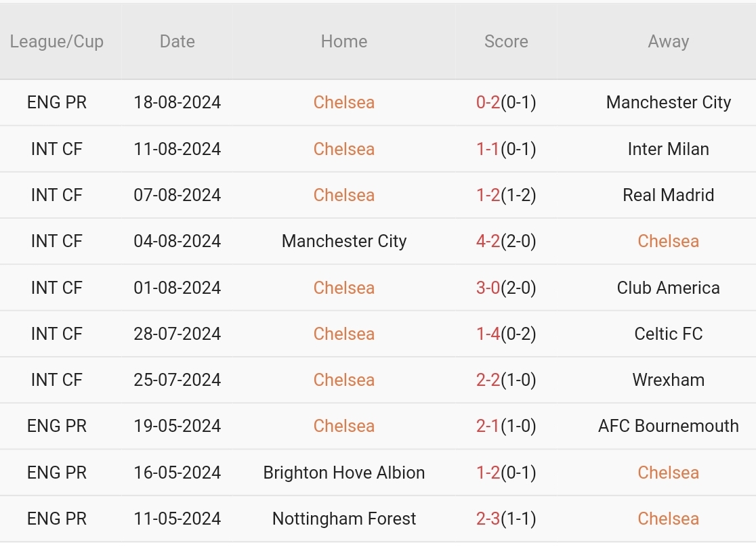Select the Home column header
The width and height of the screenshot is (756, 547).
tap(343, 41)
